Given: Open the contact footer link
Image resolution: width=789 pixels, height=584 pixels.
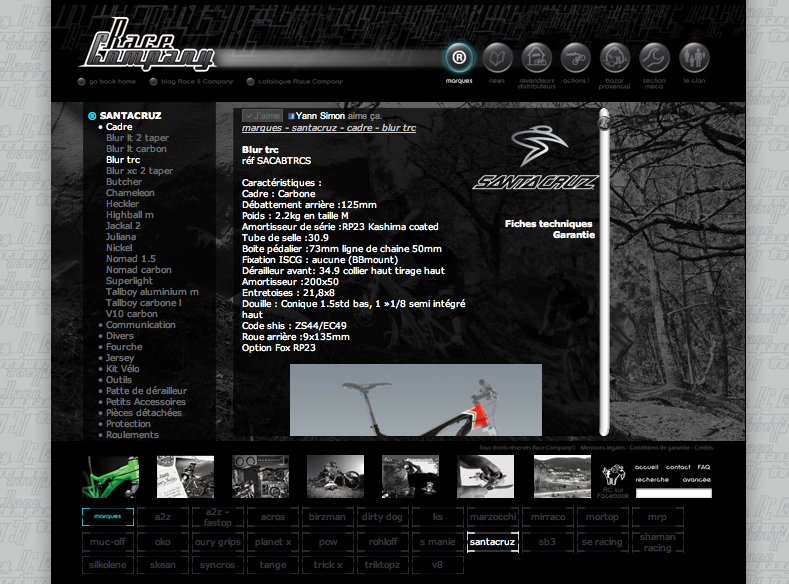Looking at the screenshot, I should click(x=678, y=467).
